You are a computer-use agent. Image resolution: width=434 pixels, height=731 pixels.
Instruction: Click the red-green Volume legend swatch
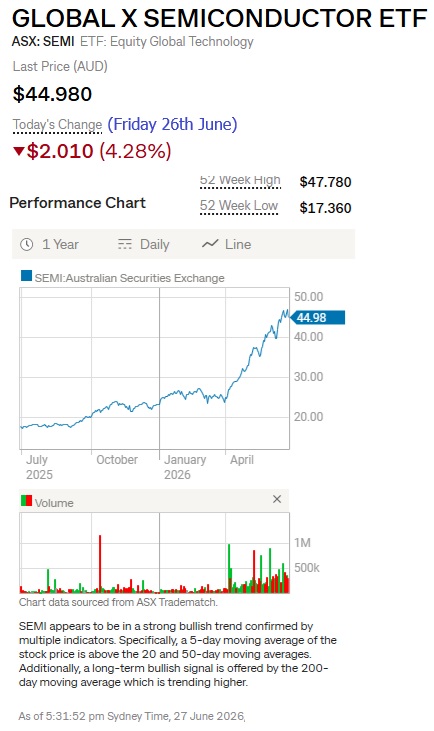27,501
